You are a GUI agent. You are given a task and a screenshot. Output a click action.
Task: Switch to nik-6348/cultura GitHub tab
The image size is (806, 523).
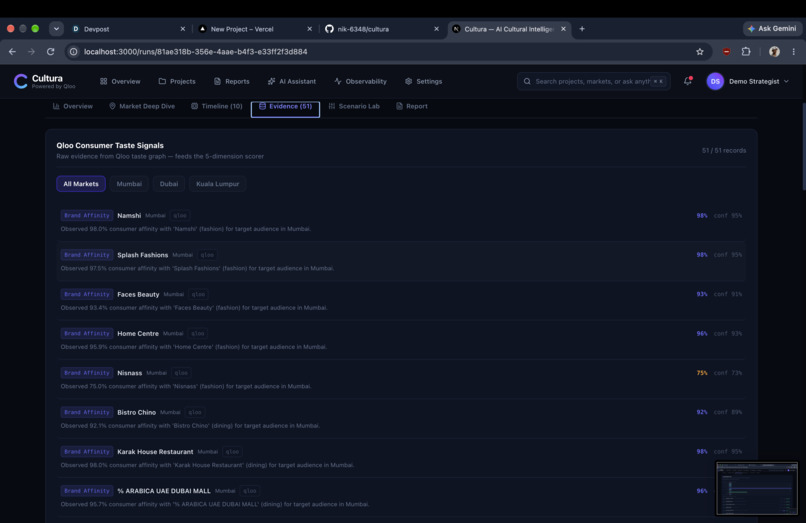[382, 29]
